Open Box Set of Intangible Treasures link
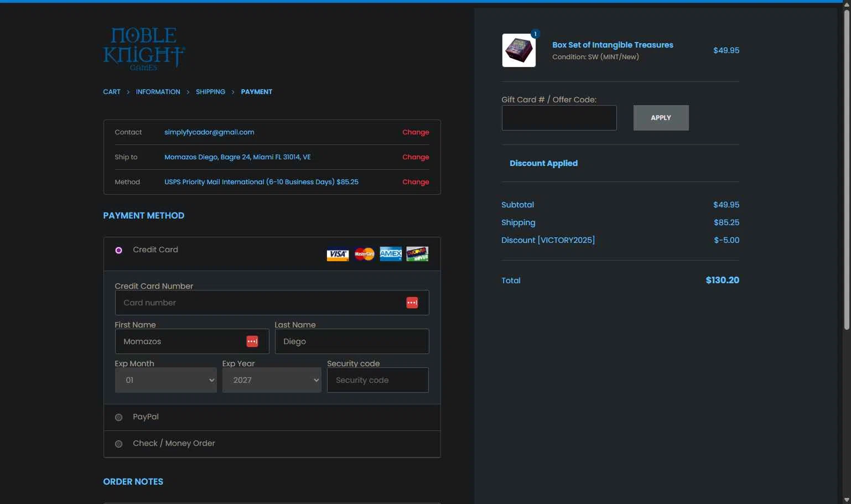The image size is (851, 504). [613, 45]
